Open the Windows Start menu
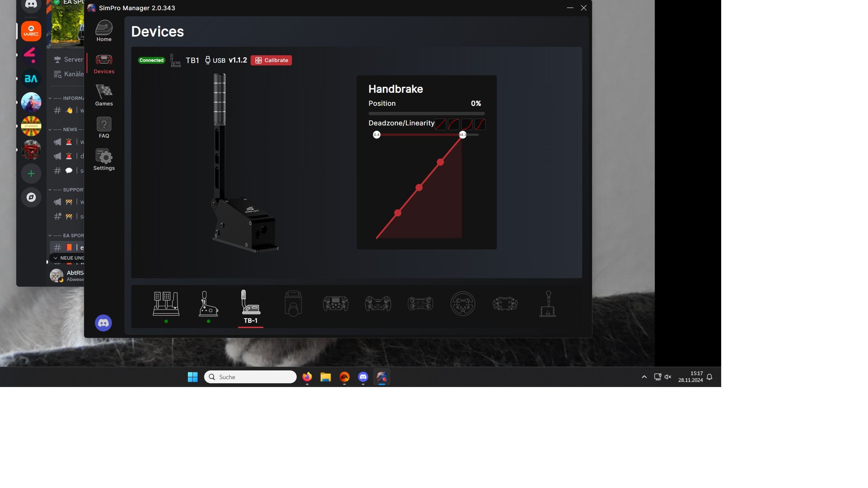 click(193, 377)
